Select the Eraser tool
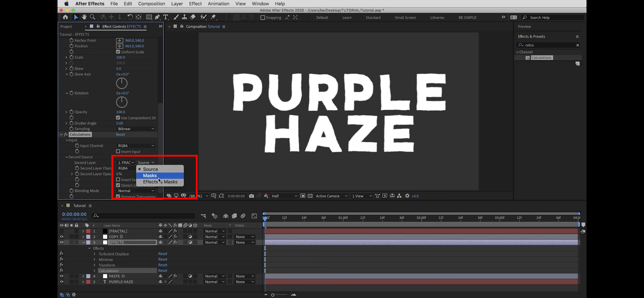 pos(193,17)
